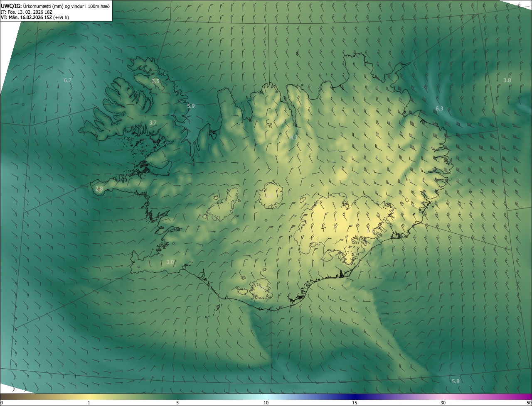
Task: Click the '5' tick label on the colour scale
Action: click(177, 403)
